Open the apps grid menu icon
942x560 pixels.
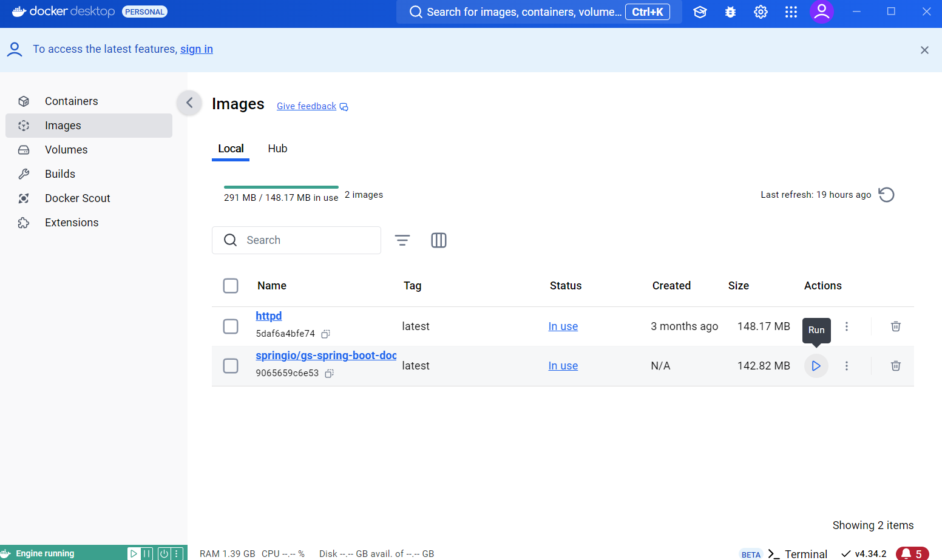click(791, 12)
